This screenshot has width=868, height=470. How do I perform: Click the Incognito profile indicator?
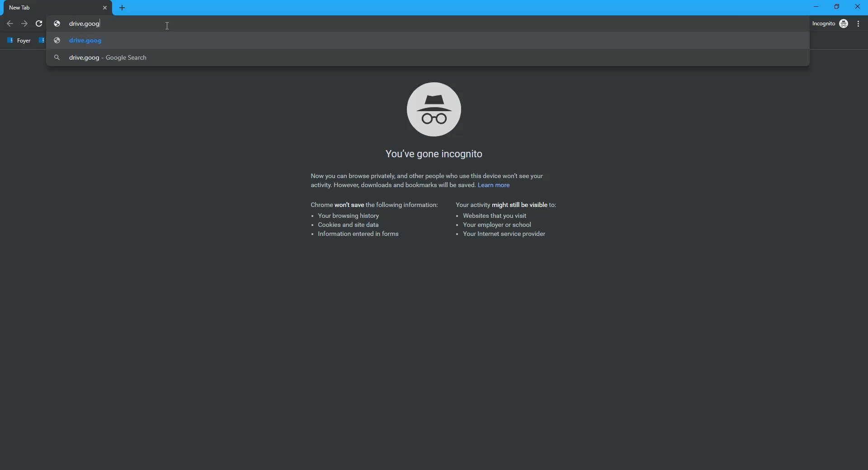click(x=830, y=23)
